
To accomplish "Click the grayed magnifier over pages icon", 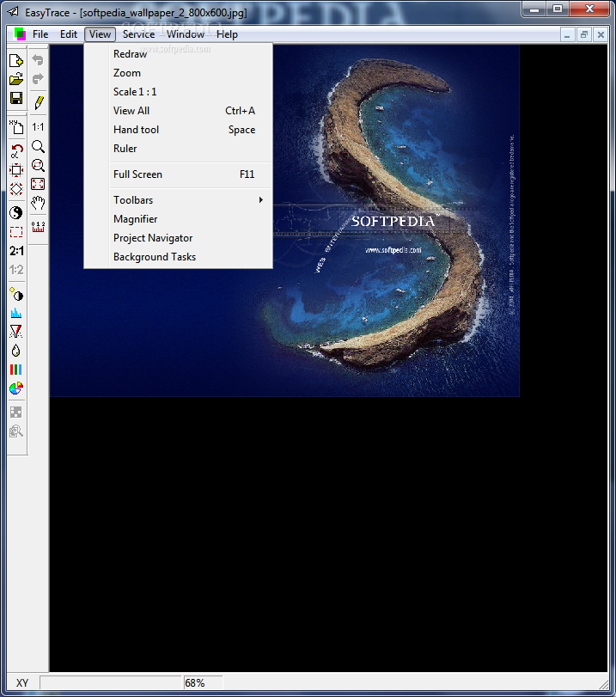I will (x=16, y=431).
